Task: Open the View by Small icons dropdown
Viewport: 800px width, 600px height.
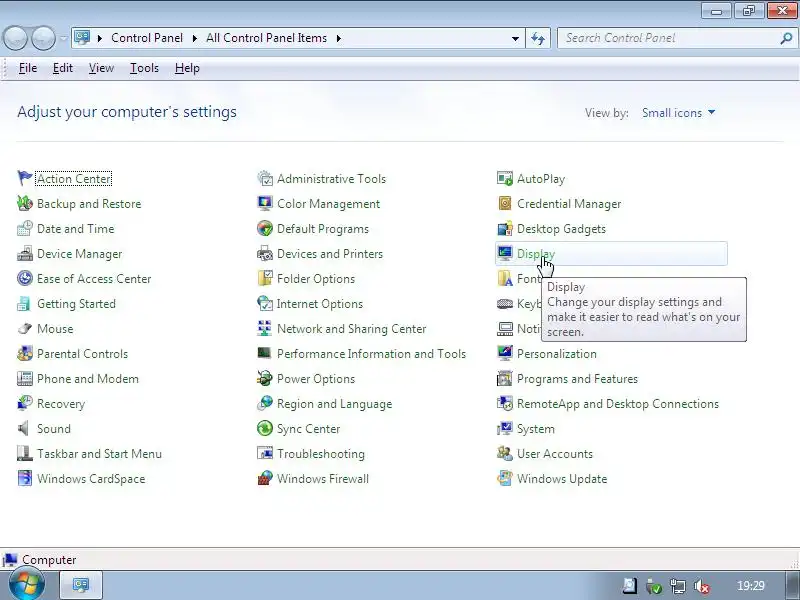Action: [678, 113]
